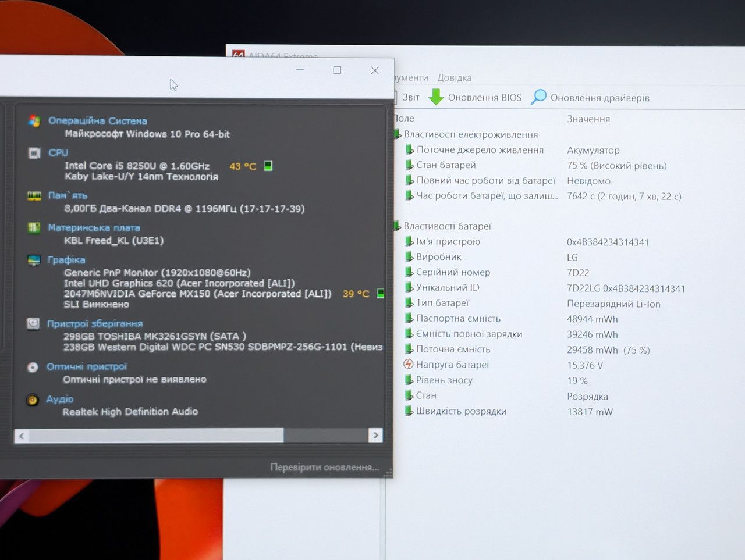The height and width of the screenshot is (560, 745).
Task: Click Оновлення BIOS in the AIDA64 toolbar
Action: [485, 98]
